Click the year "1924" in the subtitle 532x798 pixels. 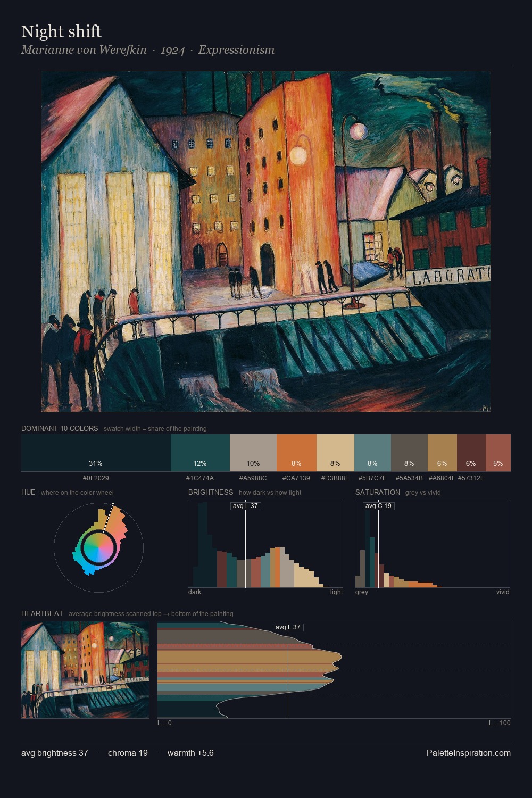pos(172,50)
